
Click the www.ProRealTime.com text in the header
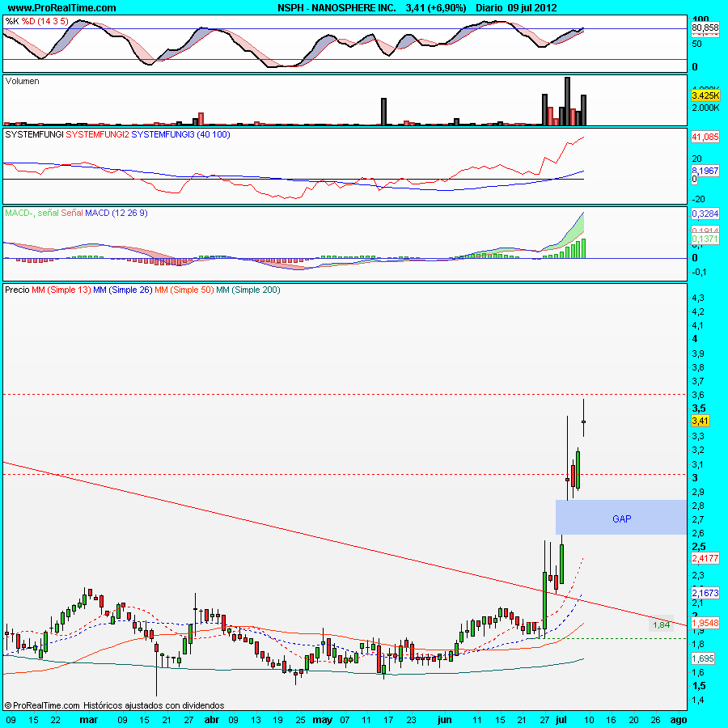(61, 8)
